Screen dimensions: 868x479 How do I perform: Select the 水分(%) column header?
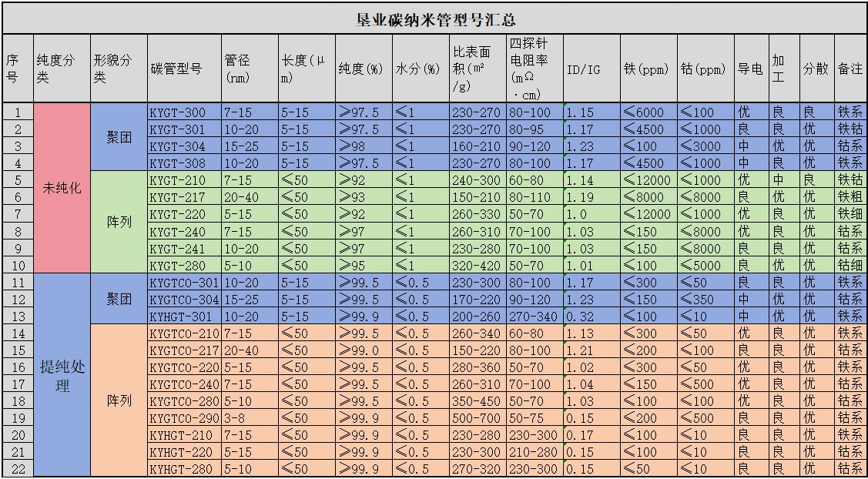[x=421, y=68]
